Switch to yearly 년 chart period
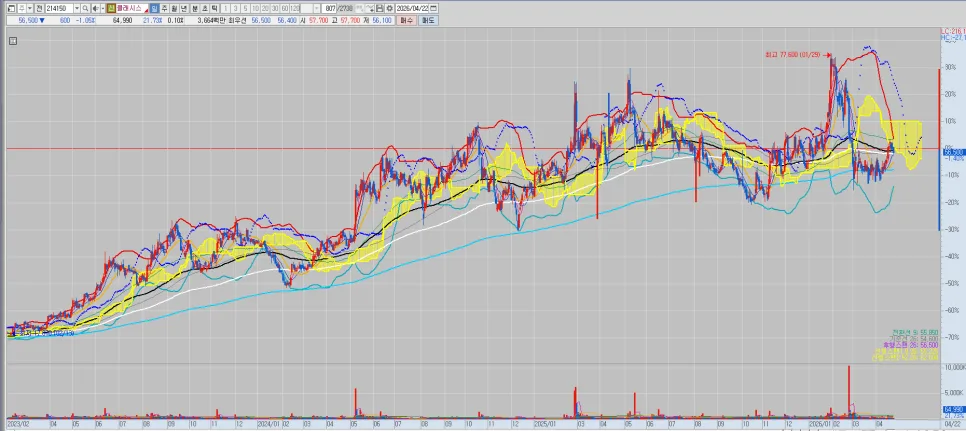The width and height of the screenshot is (966, 431). tap(184, 9)
